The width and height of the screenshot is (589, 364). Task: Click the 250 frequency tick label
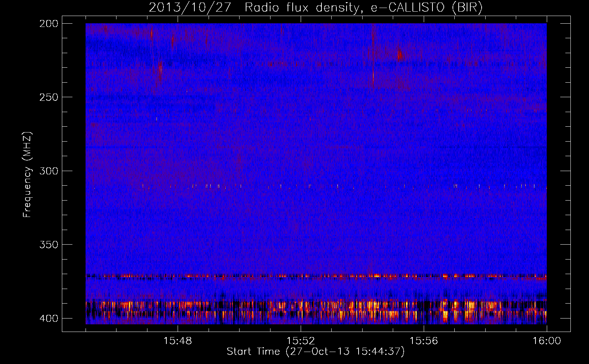(x=48, y=97)
